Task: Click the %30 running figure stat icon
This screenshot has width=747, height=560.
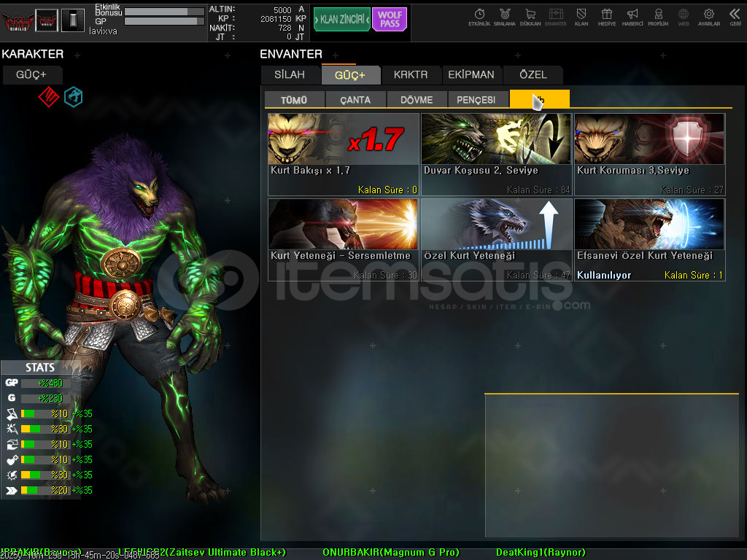Action: tap(12, 429)
